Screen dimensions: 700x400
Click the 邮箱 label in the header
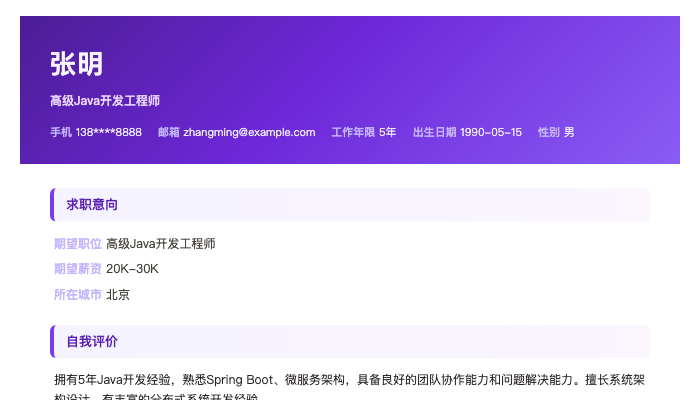169,132
